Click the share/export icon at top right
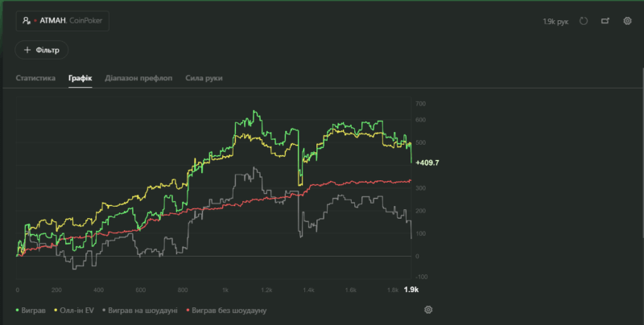 pyautogui.click(x=605, y=21)
